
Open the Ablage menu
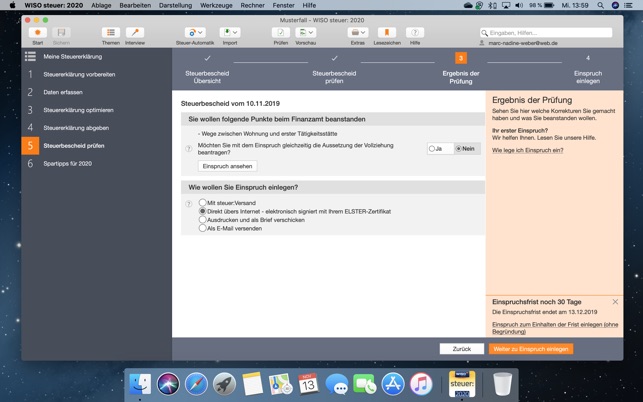(x=101, y=5)
